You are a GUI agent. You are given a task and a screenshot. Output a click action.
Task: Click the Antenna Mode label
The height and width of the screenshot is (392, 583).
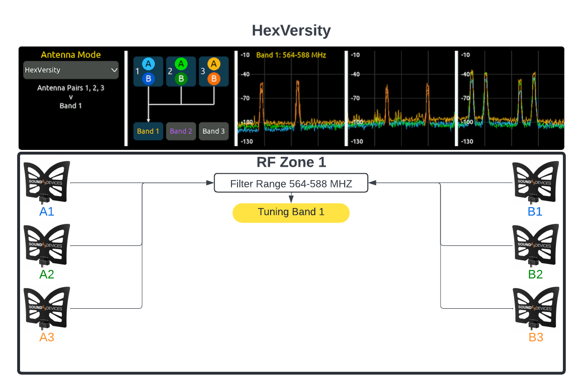tap(71, 54)
